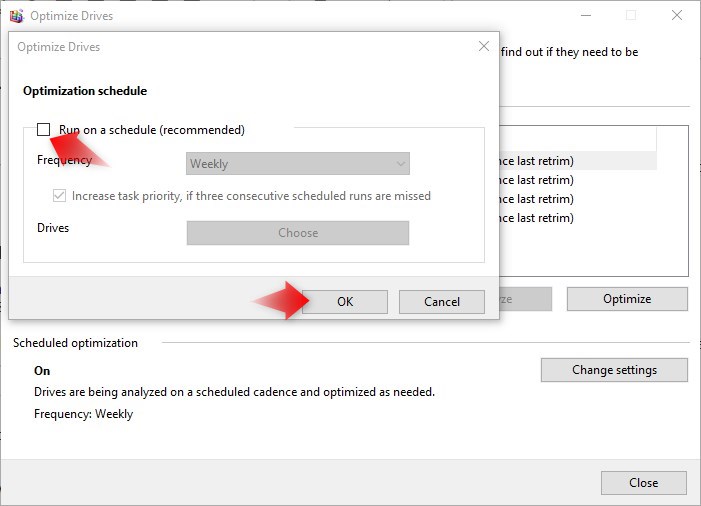Click the Close button at bottom right
The width and height of the screenshot is (701, 506).
click(x=643, y=483)
